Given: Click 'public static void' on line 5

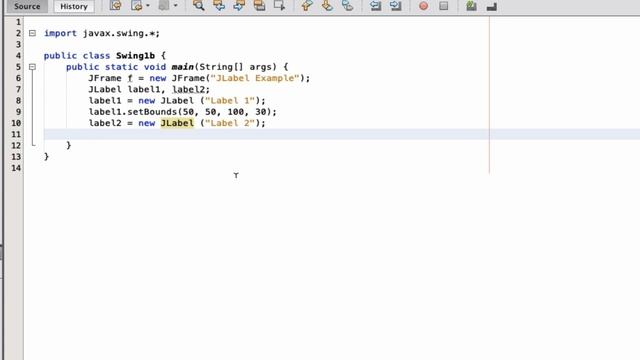Looking at the screenshot, I should click(116, 67).
